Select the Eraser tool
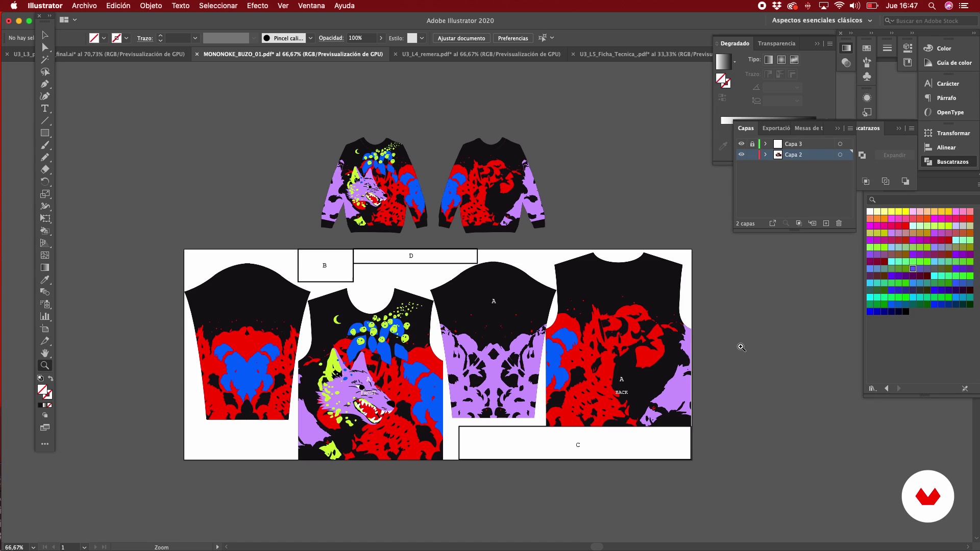The image size is (980, 551). pyautogui.click(x=45, y=169)
